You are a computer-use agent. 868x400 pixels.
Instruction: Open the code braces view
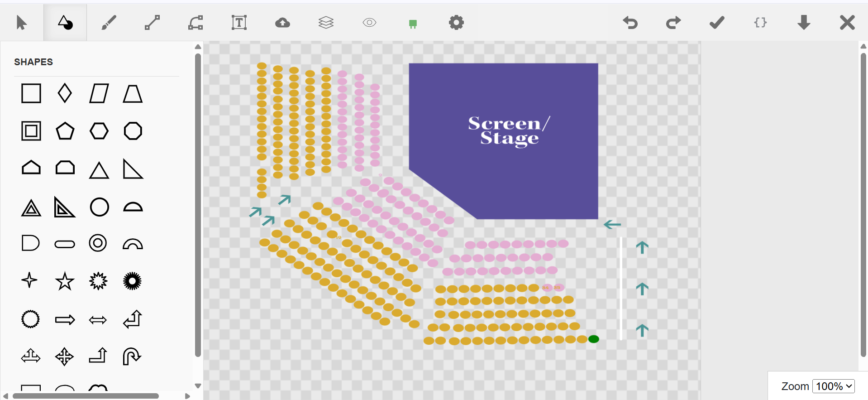(760, 23)
